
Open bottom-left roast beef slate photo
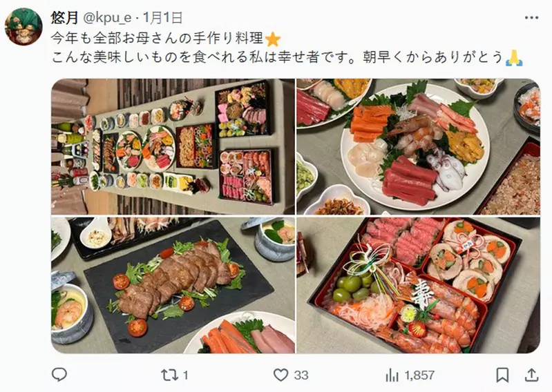pyautogui.click(x=173, y=285)
